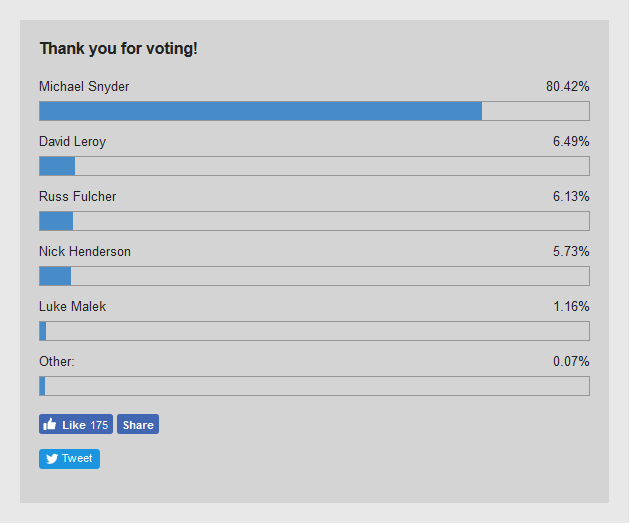Image resolution: width=631 pixels, height=525 pixels.
Task: Click the 80.42% percentage value
Action: [568, 86]
